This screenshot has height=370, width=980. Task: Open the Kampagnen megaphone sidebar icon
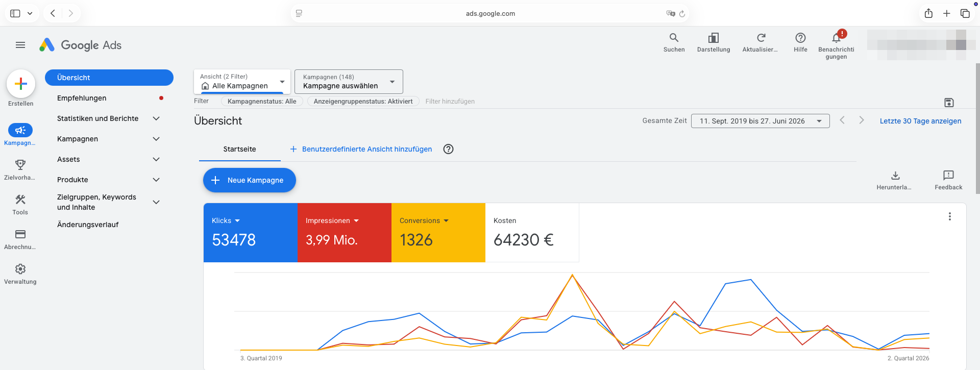coord(20,130)
